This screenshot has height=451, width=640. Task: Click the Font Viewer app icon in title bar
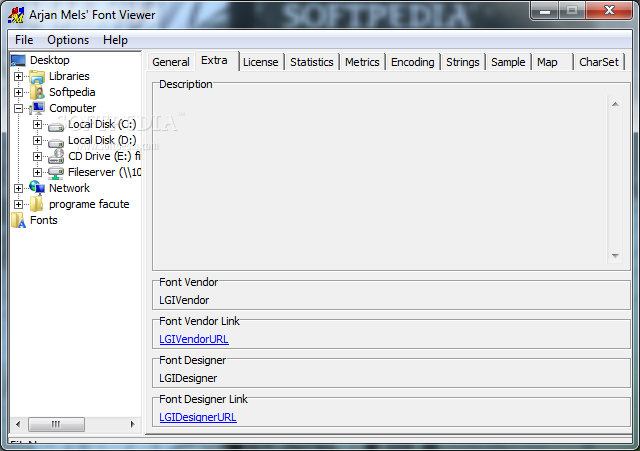pos(16,15)
